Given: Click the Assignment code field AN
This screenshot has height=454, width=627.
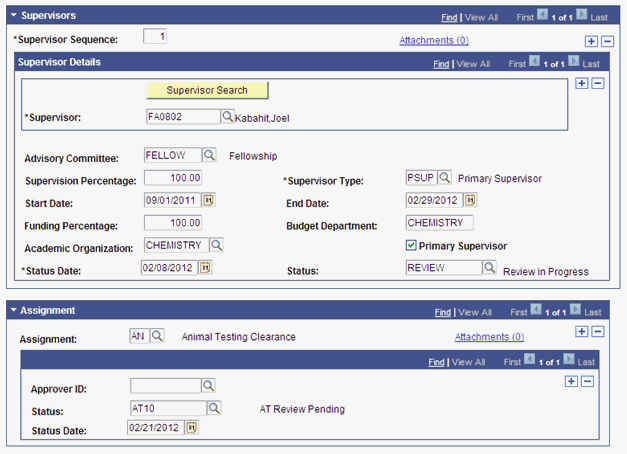Looking at the screenshot, I should click(139, 336).
